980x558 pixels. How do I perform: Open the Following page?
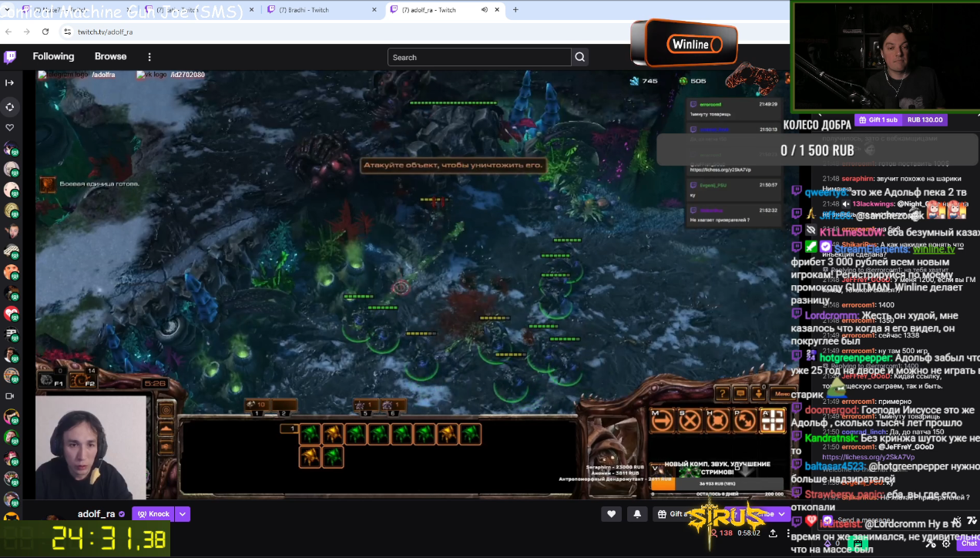[x=53, y=56]
